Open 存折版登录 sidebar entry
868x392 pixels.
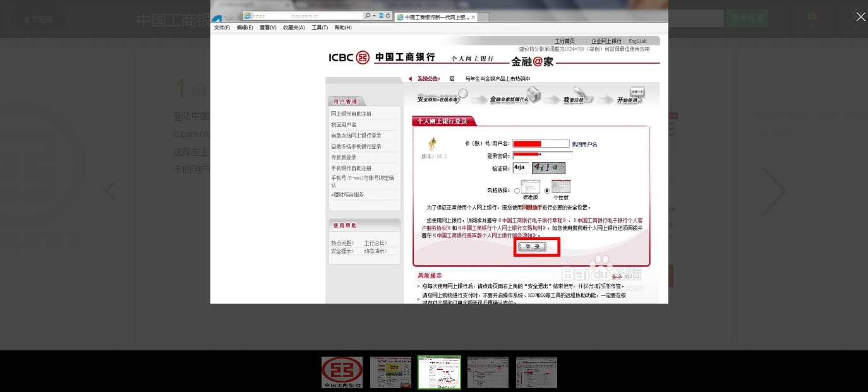[x=344, y=157]
